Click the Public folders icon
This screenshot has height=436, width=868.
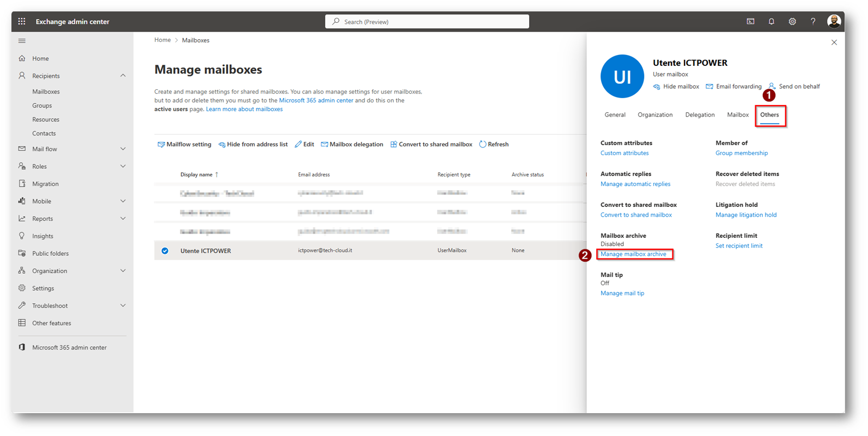[x=22, y=253]
